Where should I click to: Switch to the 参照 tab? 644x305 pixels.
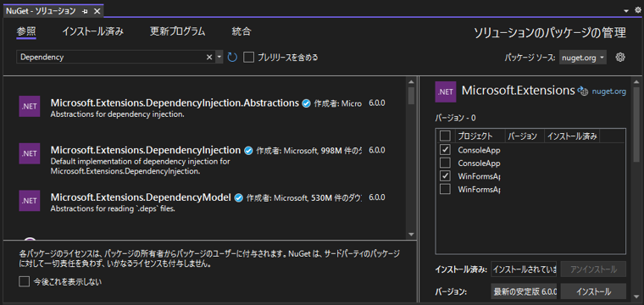pyautogui.click(x=26, y=31)
